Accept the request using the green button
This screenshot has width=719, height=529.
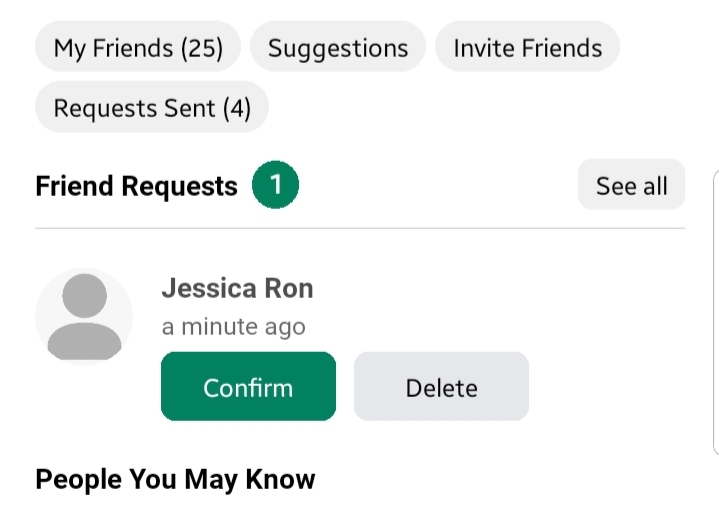point(248,387)
